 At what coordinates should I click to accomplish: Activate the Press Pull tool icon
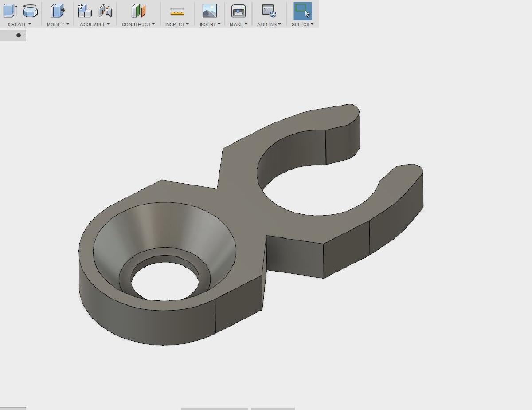tap(58, 11)
